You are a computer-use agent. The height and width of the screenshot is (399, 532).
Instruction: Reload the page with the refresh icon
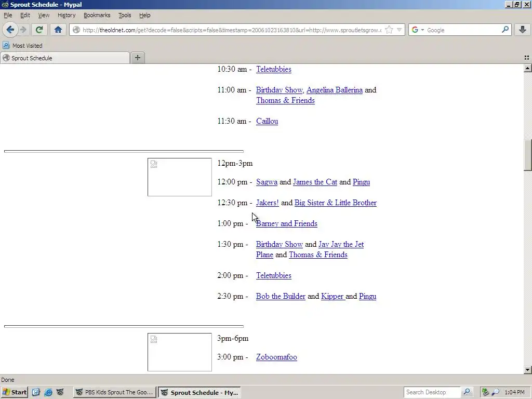click(39, 30)
